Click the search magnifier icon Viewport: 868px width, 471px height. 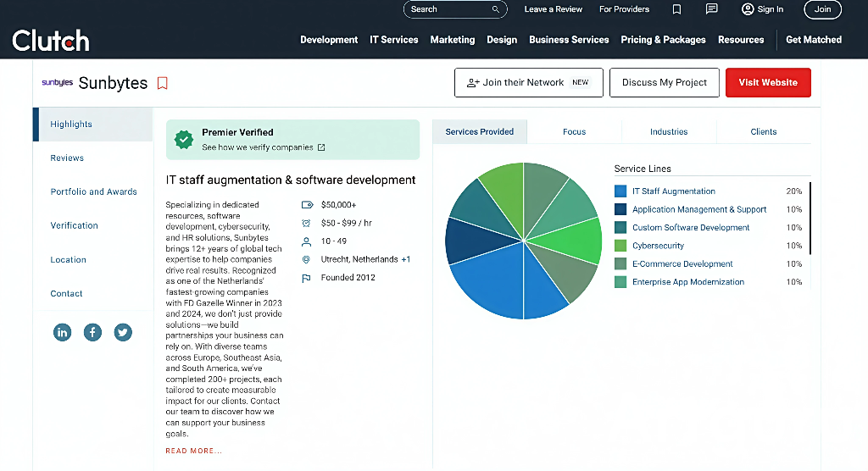click(496, 9)
